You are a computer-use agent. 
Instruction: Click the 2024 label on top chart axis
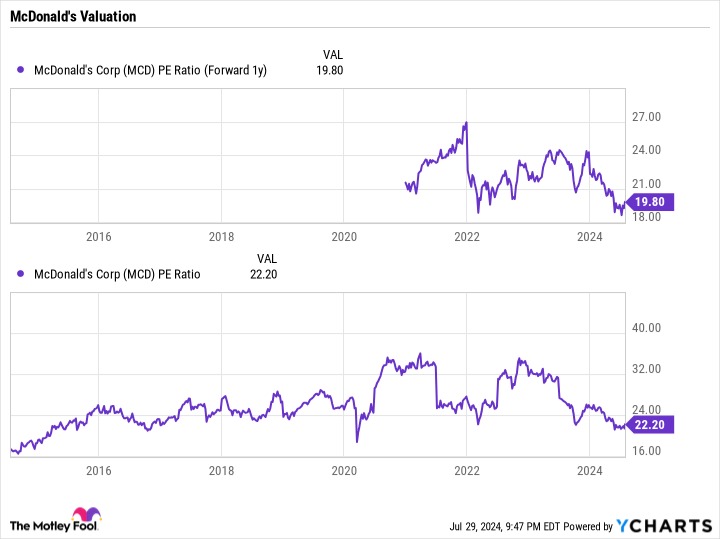click(x=589, y=236)
